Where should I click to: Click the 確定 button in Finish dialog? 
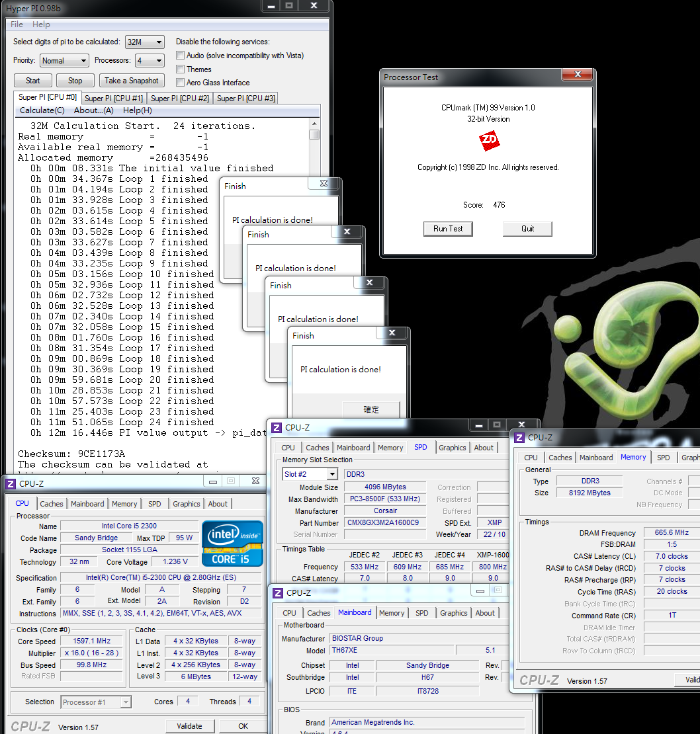click(x=371, y=409)
